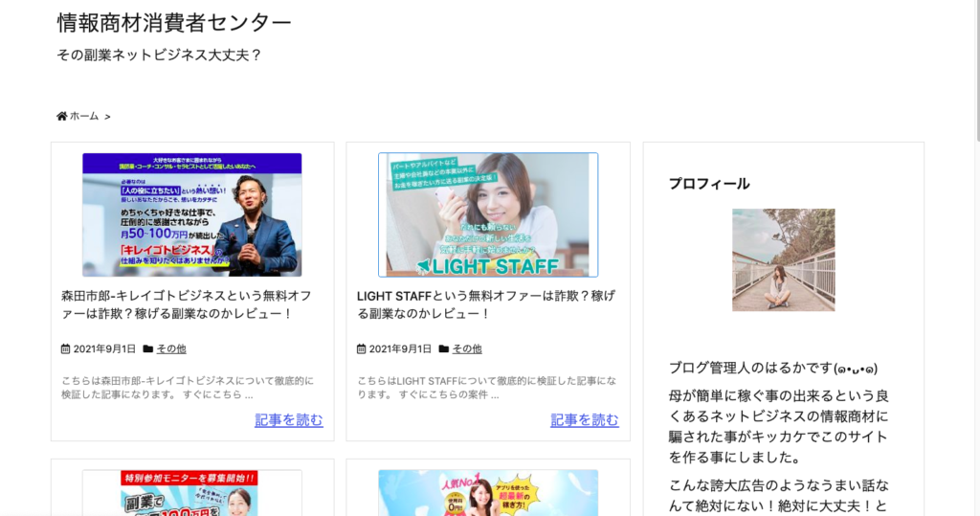Select その他 category under LIGHT STAFF article
Viewport: 980px width, 516px height.
(467, 349)
